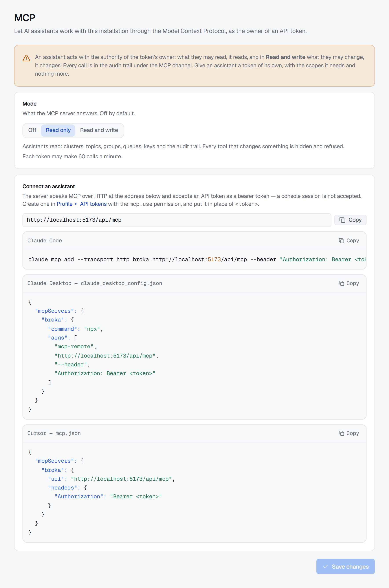This screenshot has width=389, height=588.
Task: Click "What the MCP server answers. Off by default."
Action: [x=79, y=113]
